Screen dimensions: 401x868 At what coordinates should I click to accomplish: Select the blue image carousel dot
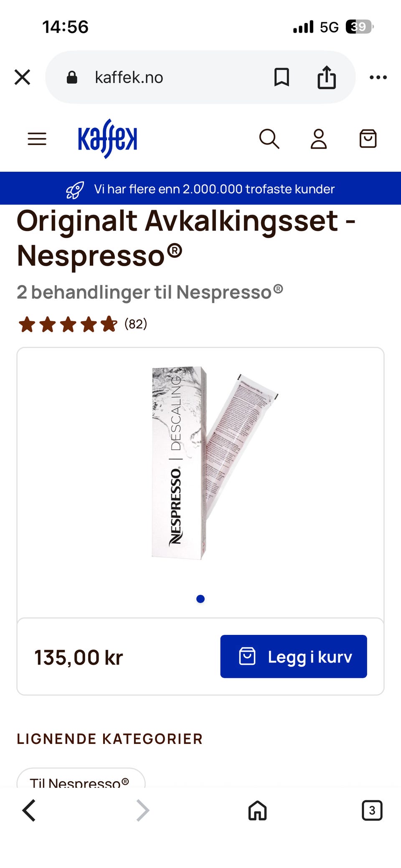coord(200,599)
